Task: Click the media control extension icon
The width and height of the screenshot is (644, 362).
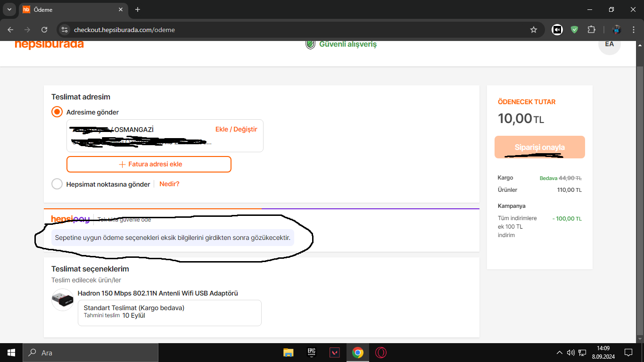Action: 557,30
